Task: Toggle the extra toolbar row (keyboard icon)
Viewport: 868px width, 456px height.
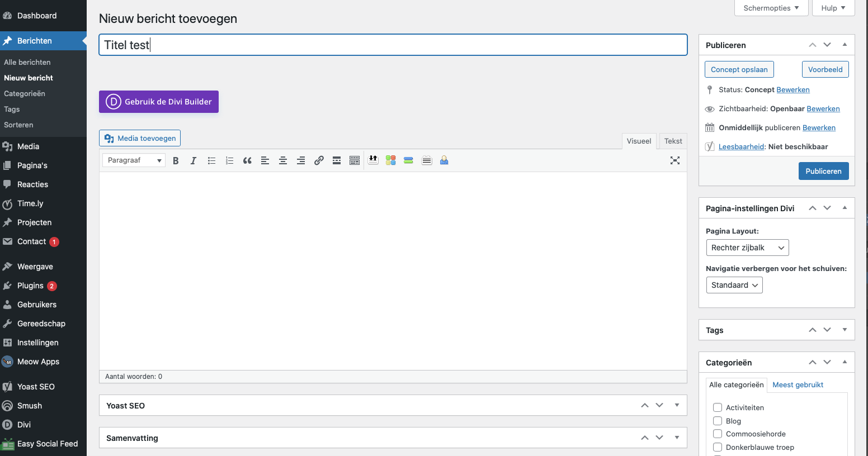Action: [x=355, y=160]
